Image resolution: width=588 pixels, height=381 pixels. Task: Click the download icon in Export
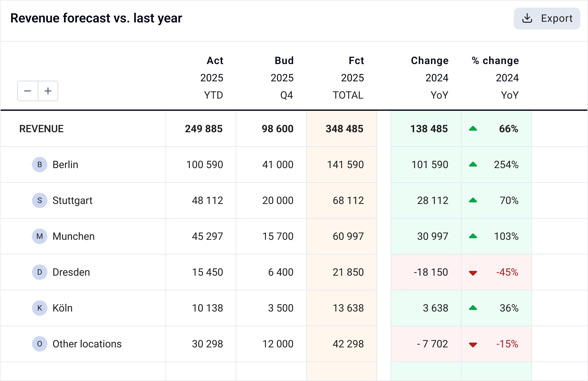[x=527, y=19]
